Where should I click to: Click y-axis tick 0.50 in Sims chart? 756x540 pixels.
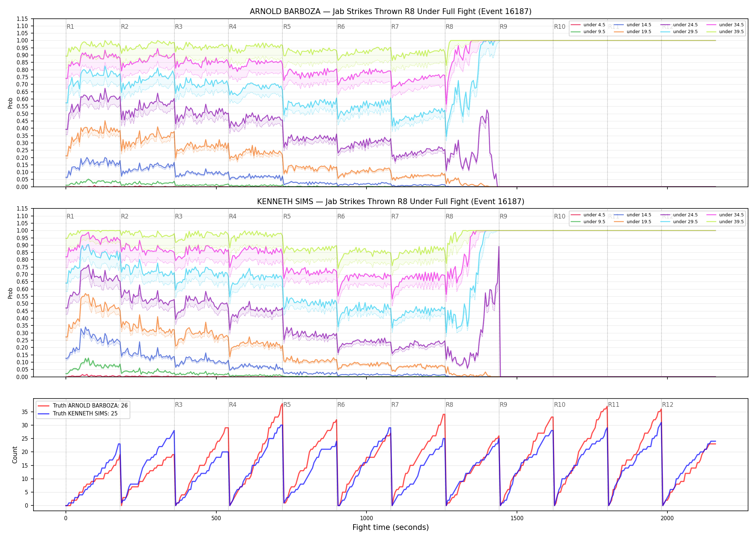pyautogui.click(x=22, y=303)
